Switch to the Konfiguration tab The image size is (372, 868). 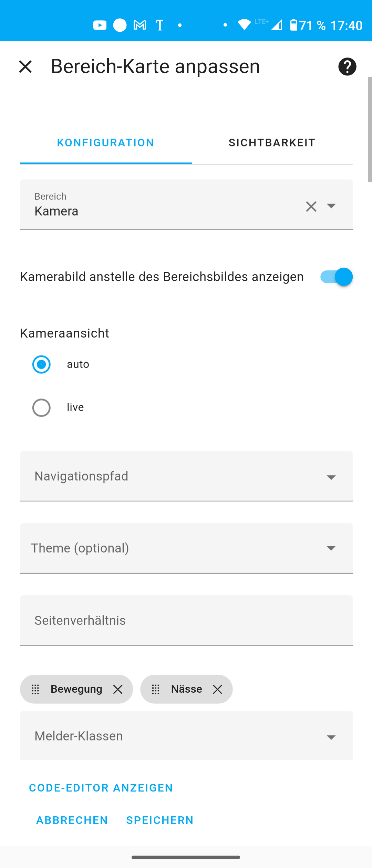point(106,143)
